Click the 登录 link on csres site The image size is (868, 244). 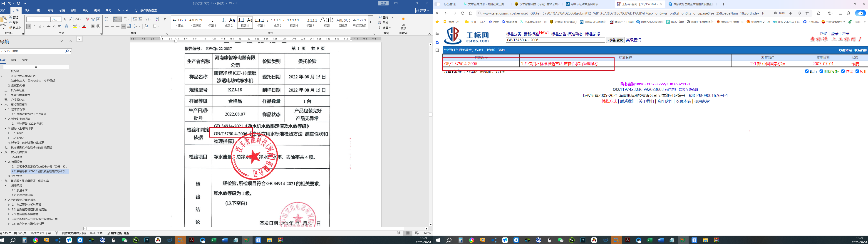coord(834,34)
